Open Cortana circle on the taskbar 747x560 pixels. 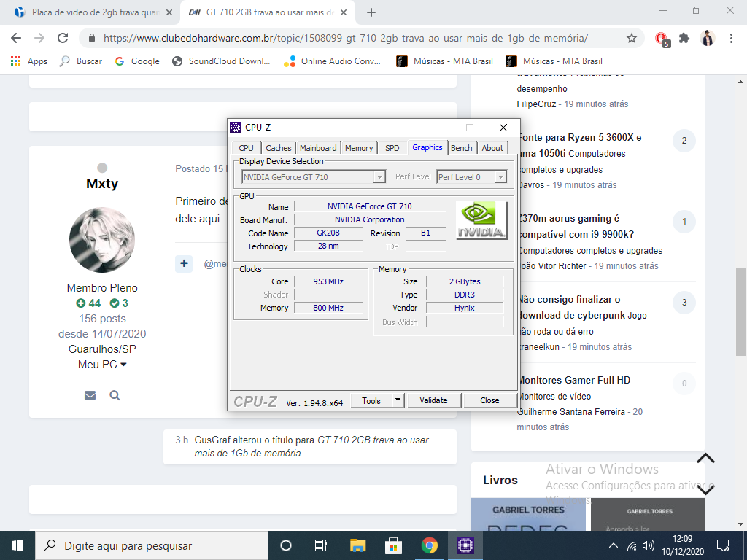click(286, 545)
